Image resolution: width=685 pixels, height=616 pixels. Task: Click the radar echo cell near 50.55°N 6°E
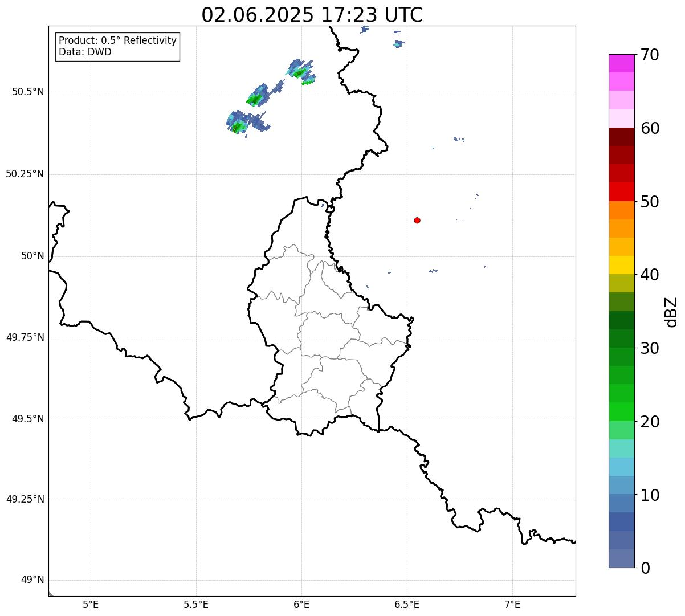(x=300, y=72)
